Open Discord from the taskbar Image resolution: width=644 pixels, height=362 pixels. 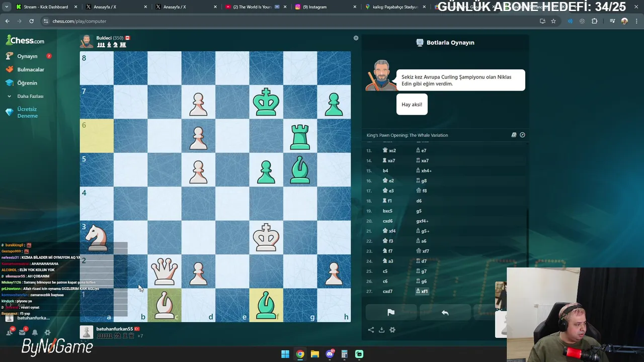point(330,354)
